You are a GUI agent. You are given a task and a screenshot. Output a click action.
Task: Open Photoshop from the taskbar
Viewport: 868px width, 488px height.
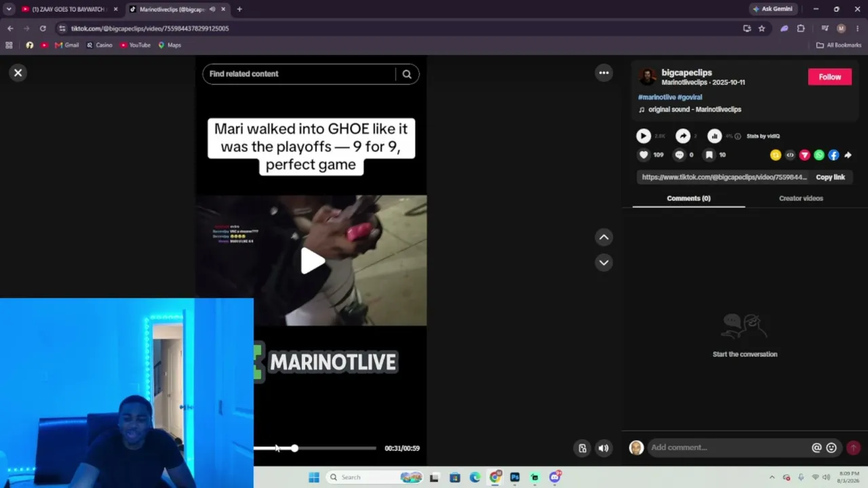[515, 477]
